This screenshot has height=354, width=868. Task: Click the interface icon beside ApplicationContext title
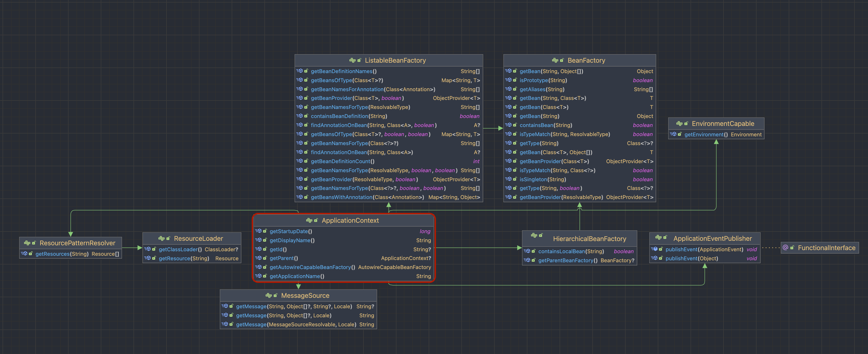click(x=309, y=220)
